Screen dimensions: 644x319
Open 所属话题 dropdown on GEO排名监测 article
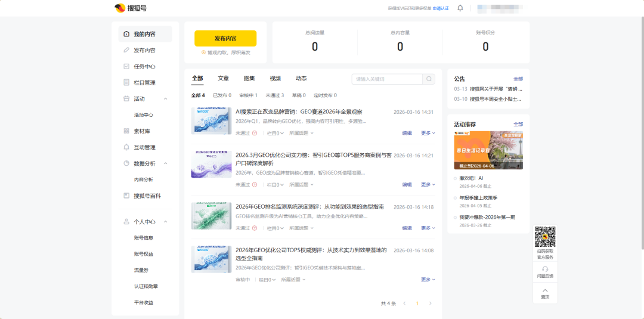[x=301, y=228]
